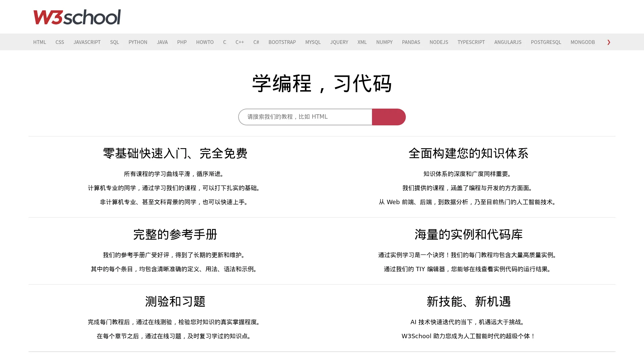Click the red search button
The height and width of the screenshot is (362, 644).
click(x=389, y=117)
